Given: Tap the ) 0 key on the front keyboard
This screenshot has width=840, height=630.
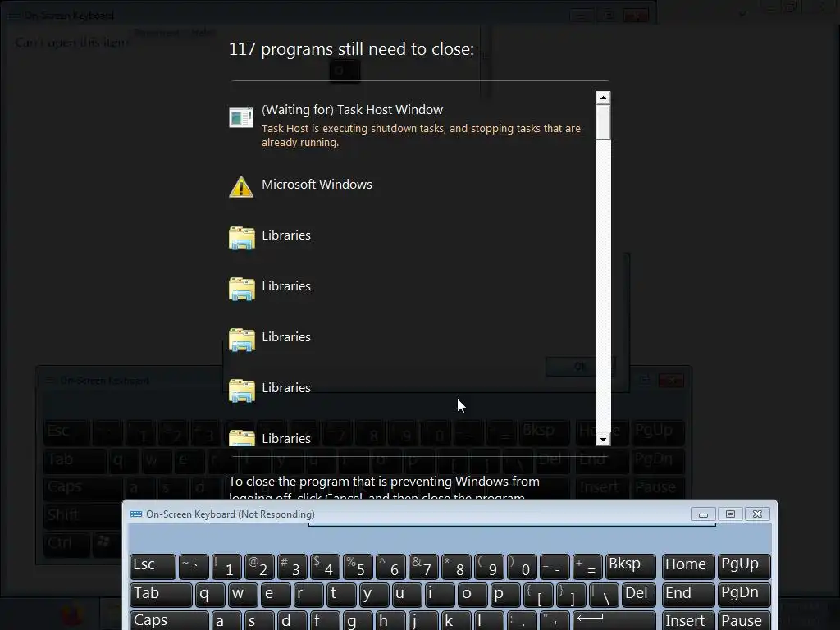Looking at the screenshot, I should click(x=522, y=566).
